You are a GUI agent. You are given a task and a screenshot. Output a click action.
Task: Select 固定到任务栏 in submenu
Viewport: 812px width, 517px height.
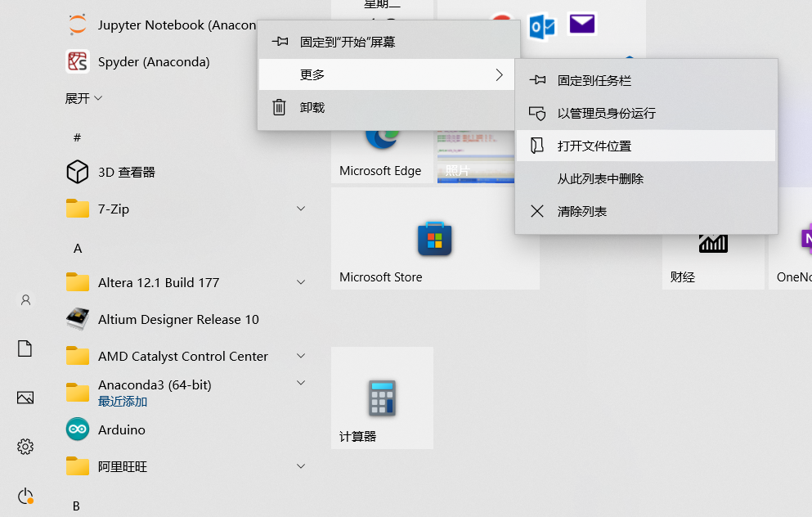point(646,80)
